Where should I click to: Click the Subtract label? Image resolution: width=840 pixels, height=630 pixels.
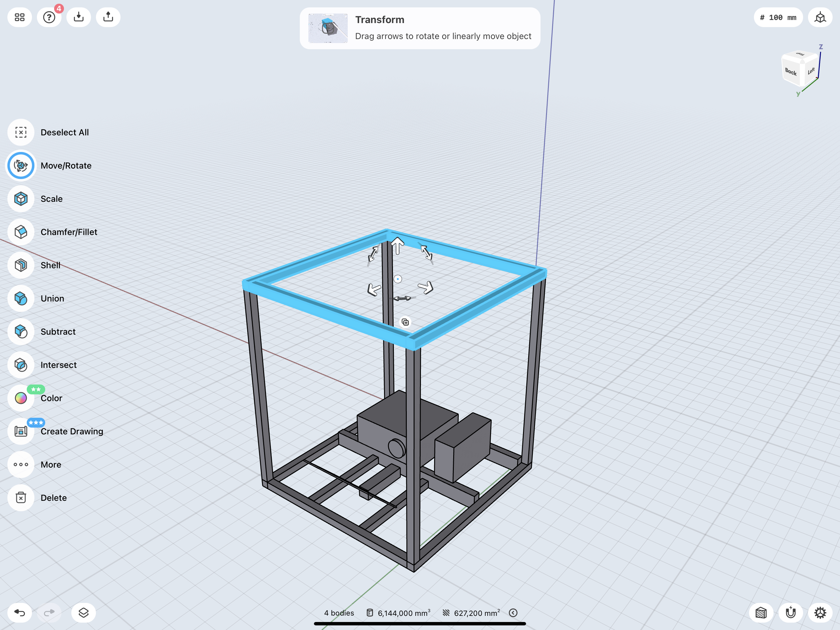point(58,332)
